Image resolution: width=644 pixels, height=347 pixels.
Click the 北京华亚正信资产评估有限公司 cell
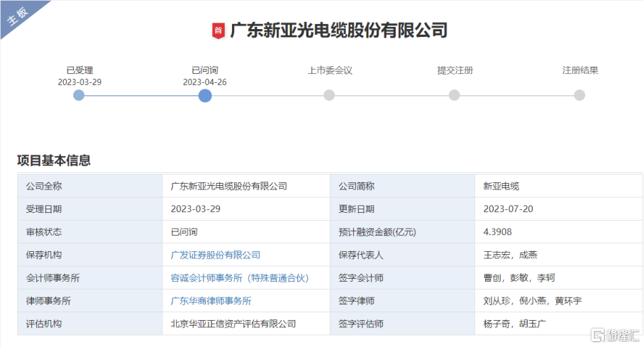(246, 324)
